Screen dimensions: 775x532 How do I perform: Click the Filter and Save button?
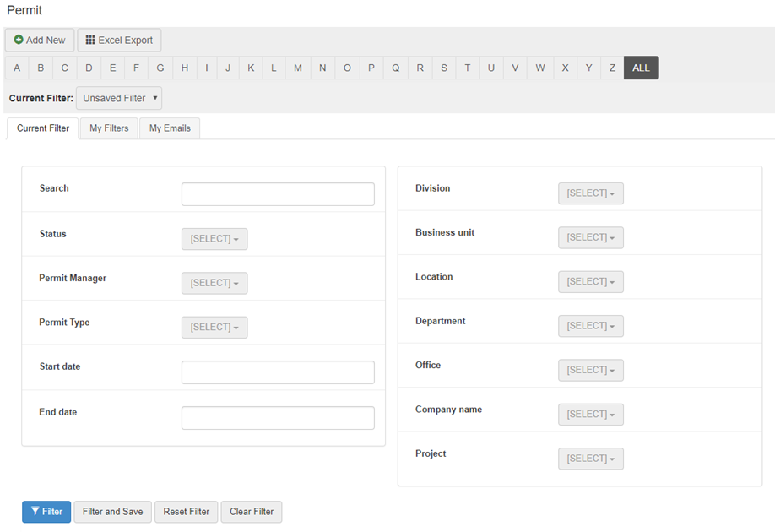point(112,512)
